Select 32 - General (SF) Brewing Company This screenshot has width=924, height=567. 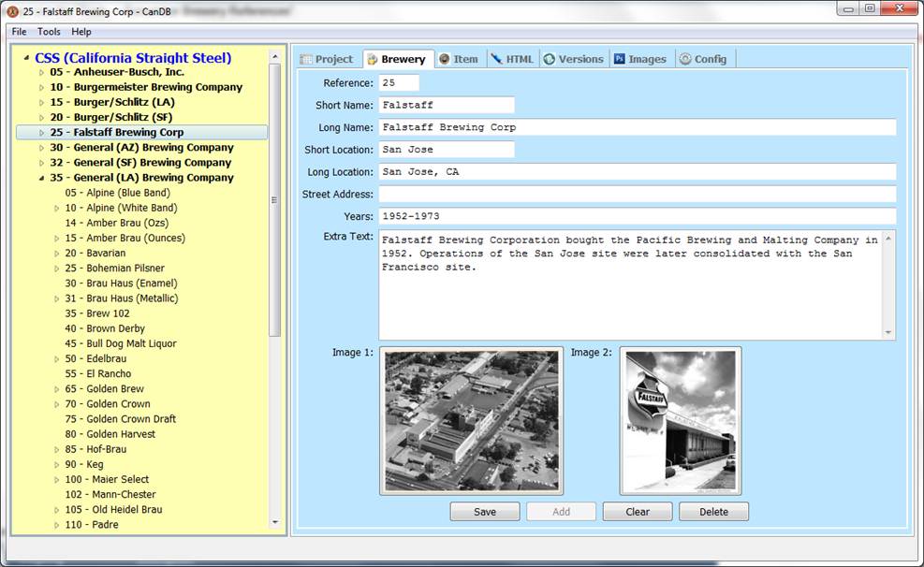[x=140, y=163]
